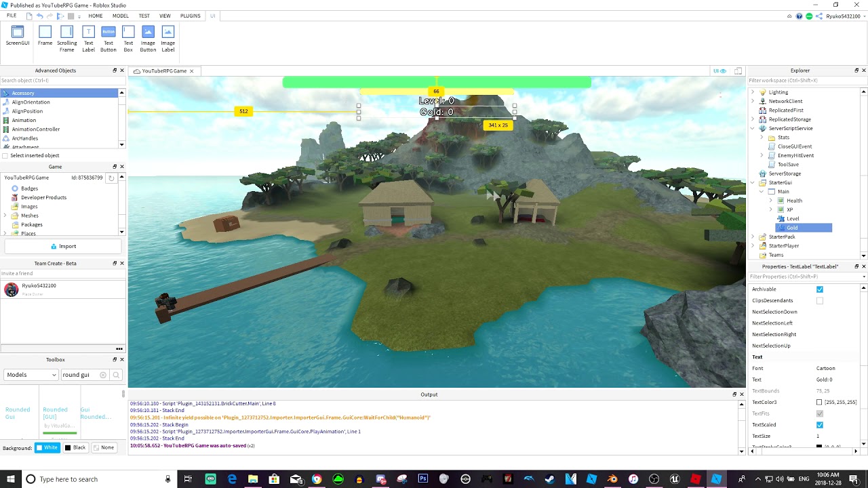Redo the last undone action
Viewport: 868px width, 488px height.
[50, 16]
